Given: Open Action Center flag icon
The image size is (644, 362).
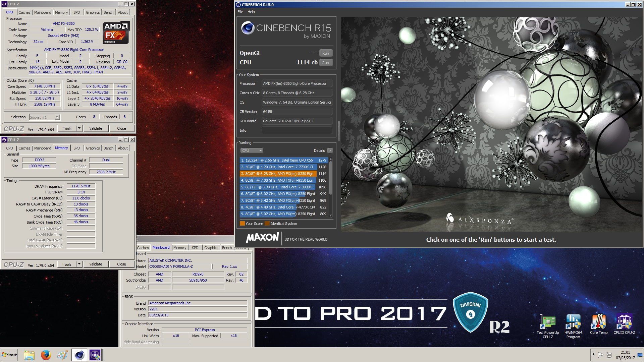Looking at the screenshot, I should [601, 355].
